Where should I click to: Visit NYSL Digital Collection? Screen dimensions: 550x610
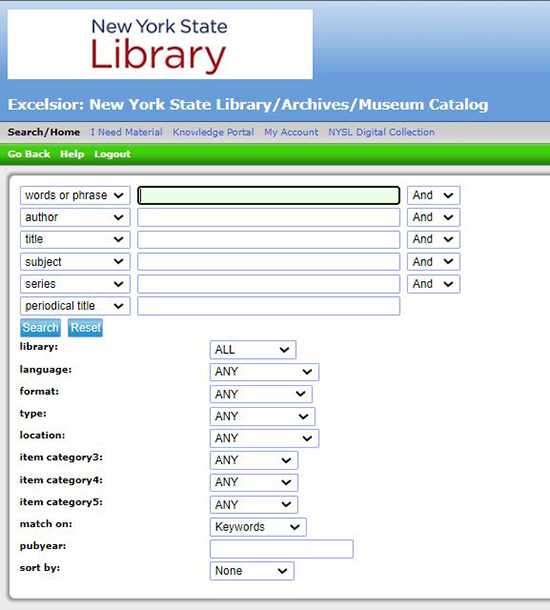point(381,132)
